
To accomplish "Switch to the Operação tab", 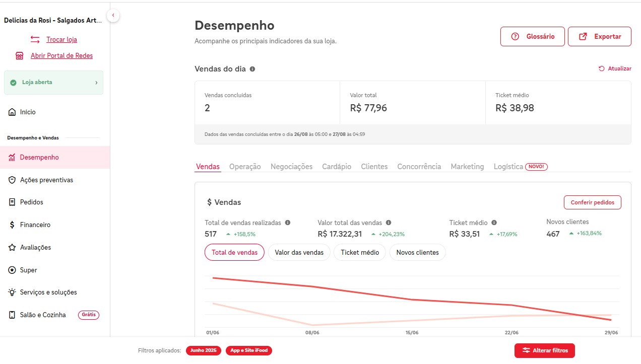I will click(245, 167).
